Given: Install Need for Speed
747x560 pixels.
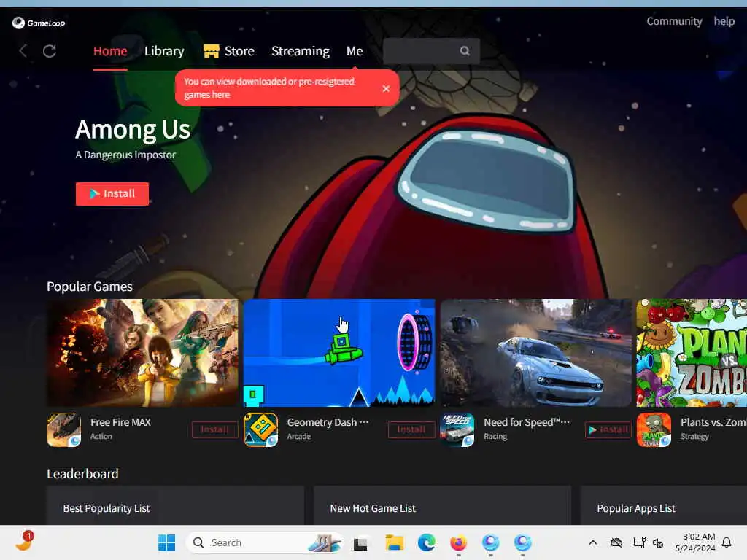Looking at the screenshot, I should [x=608, y=429].
